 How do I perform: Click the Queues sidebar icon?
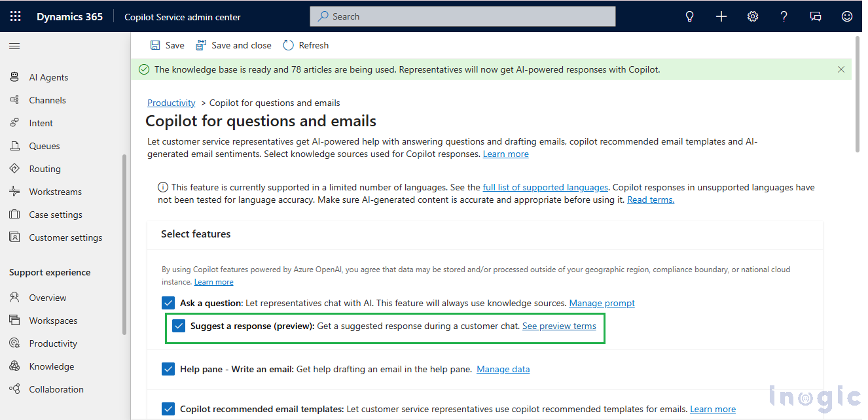coord(14,146)
